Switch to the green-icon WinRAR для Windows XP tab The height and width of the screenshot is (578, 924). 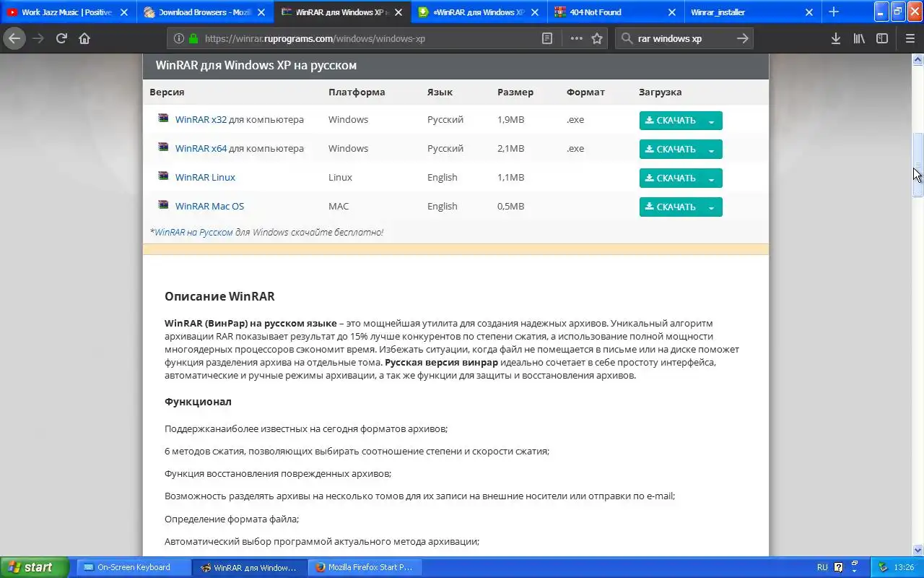click(x=479, y=12)
